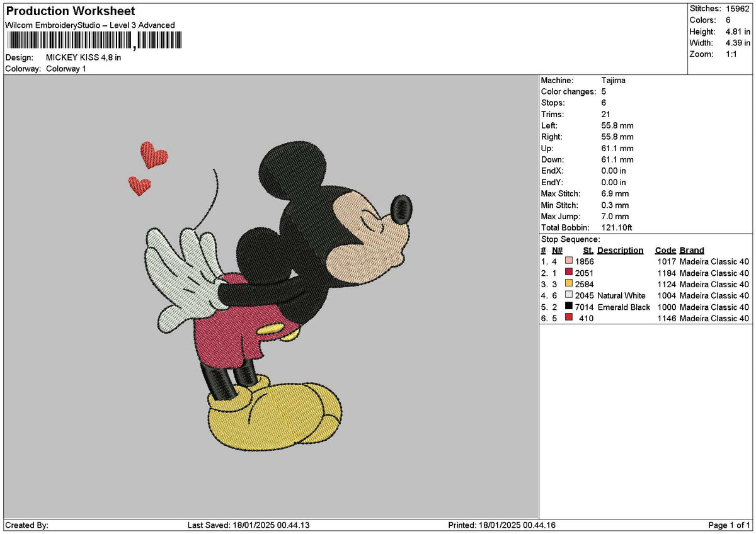The image size is (756, 534).
Task: Click the Zoom value 1:1
Action: (733, 54)
